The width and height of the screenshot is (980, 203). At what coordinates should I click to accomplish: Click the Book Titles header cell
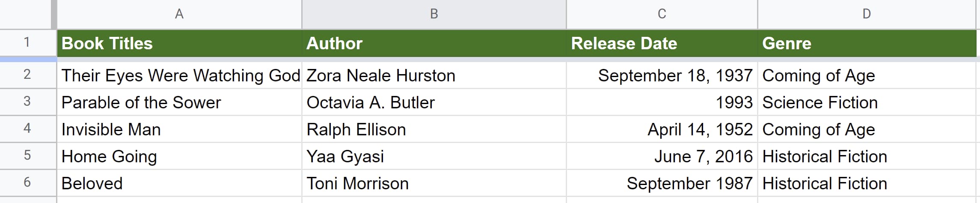[x=179, y=43]
